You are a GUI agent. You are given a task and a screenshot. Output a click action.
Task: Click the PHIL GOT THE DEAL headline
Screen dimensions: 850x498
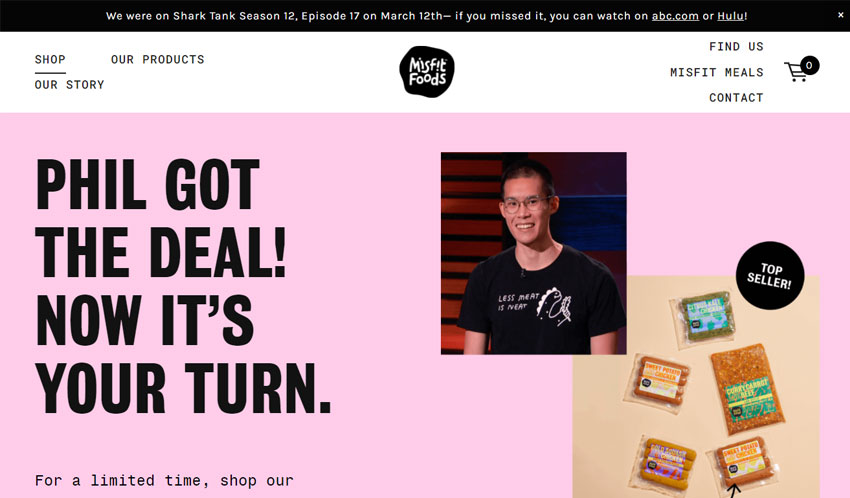183,286
